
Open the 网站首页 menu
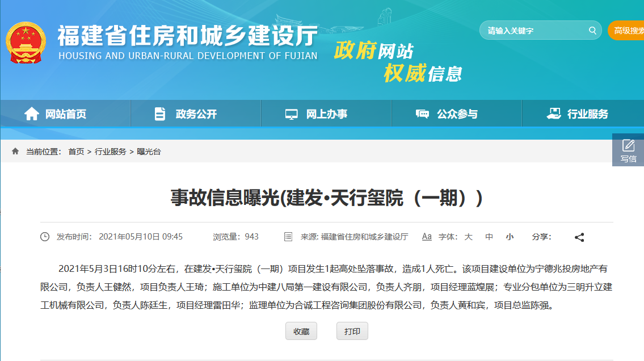click(66, 114)
